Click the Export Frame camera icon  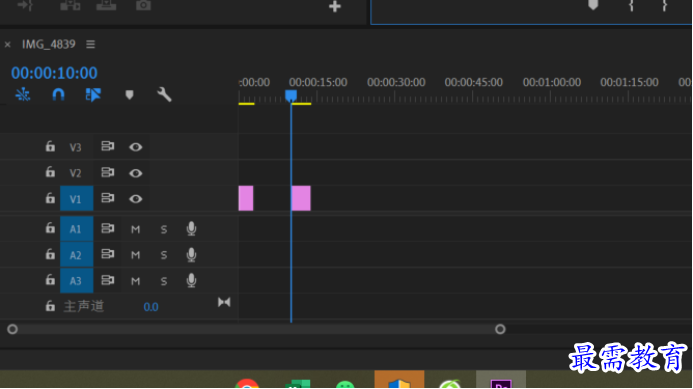coord(143,5)
